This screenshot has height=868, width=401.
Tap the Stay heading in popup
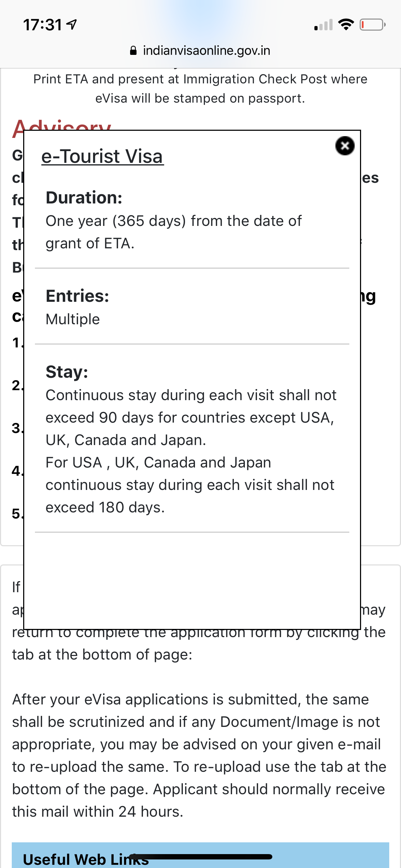tap(67, 372)
